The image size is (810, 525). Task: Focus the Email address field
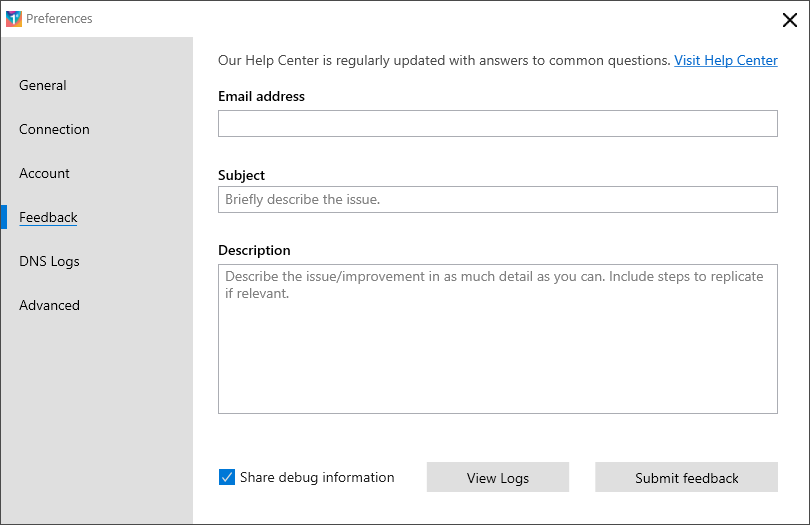click(x=497, y=123)
